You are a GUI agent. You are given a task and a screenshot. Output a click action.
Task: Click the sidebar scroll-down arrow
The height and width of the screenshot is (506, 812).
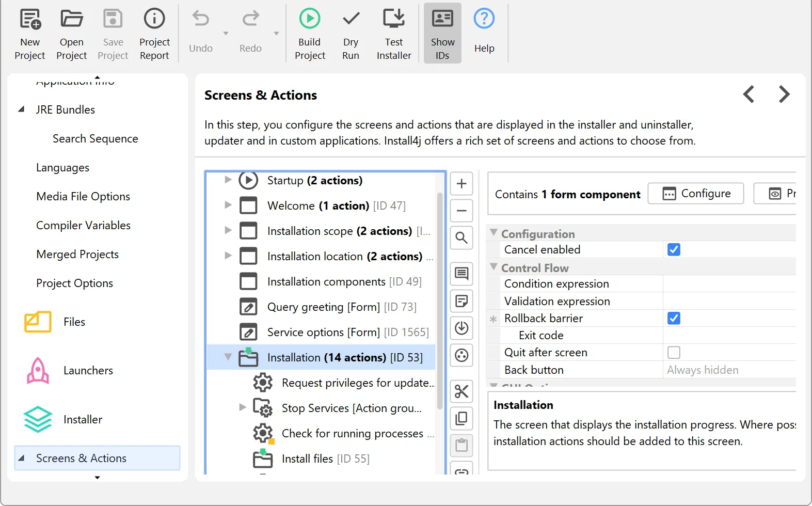[x=97, y=478]
